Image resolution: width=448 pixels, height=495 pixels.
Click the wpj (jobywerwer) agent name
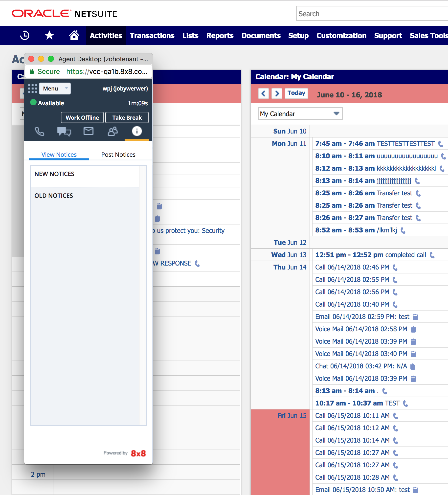pos(125,89)
